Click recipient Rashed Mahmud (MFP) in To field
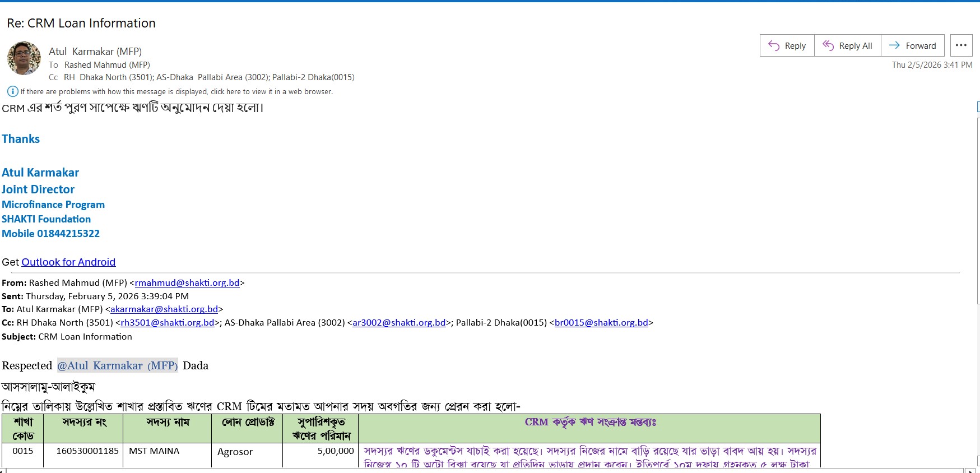The image size is (980, 473). pos(107,65)
